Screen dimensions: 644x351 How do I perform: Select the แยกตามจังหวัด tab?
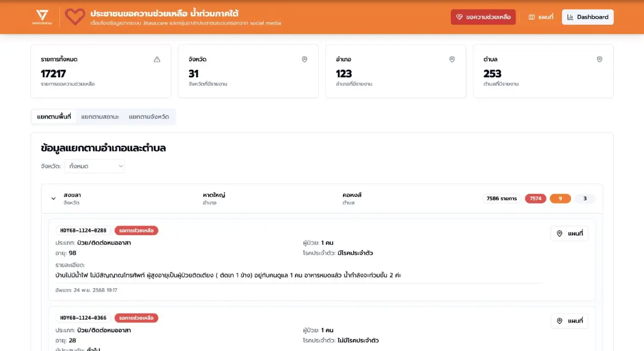tap(149, 116)
